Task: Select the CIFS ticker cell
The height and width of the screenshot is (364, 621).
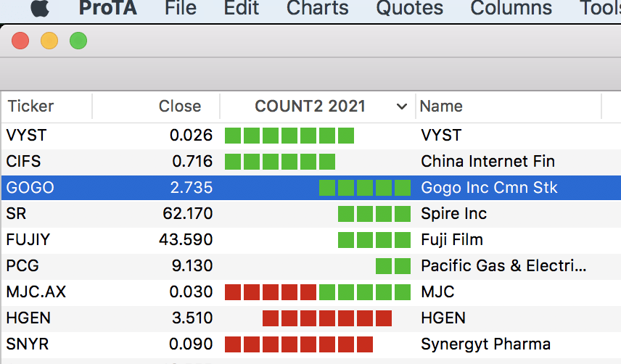Action: point(23,162)
